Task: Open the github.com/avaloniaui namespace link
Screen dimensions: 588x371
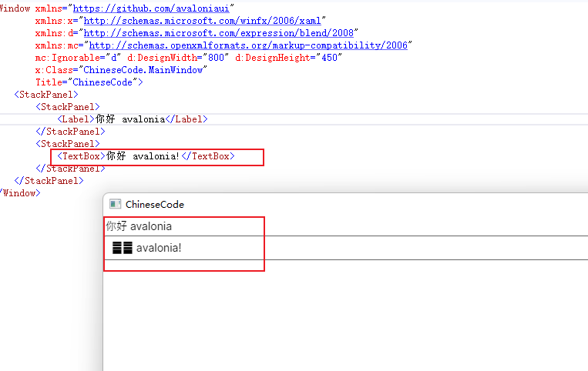Action: pyautogui.click(x=151, y=8)
